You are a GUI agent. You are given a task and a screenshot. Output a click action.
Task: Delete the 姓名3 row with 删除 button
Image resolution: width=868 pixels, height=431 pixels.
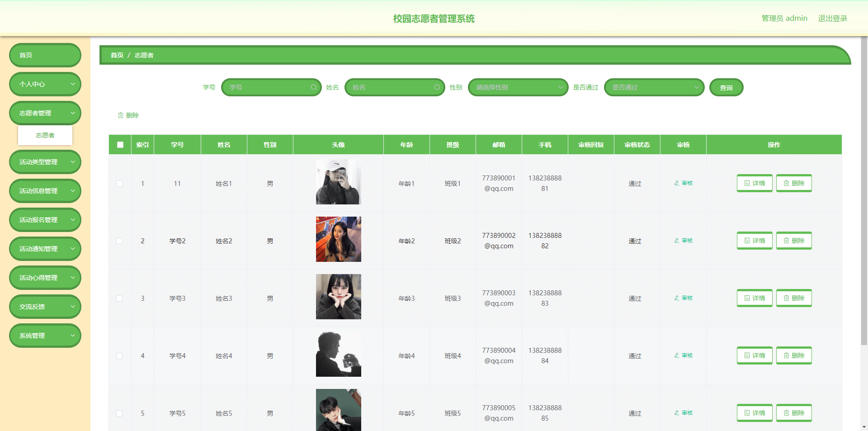794,298
